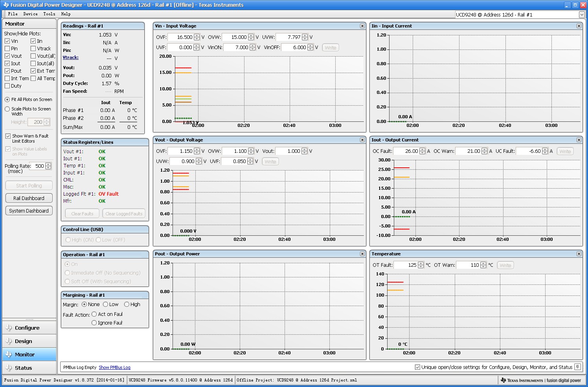This screenshot has width=588, height=387.
Task: Click the pin icon beside the unique settings checkbox
Action: click(578, 367)
